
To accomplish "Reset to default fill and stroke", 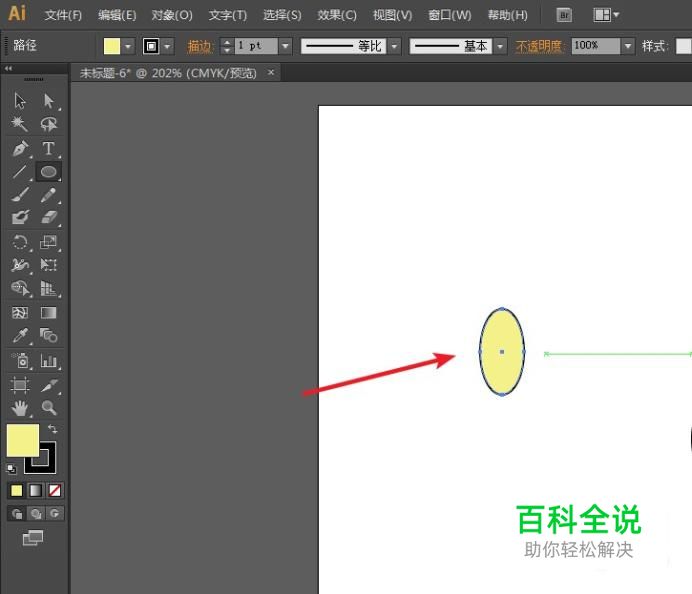I will tap(11, 469).
